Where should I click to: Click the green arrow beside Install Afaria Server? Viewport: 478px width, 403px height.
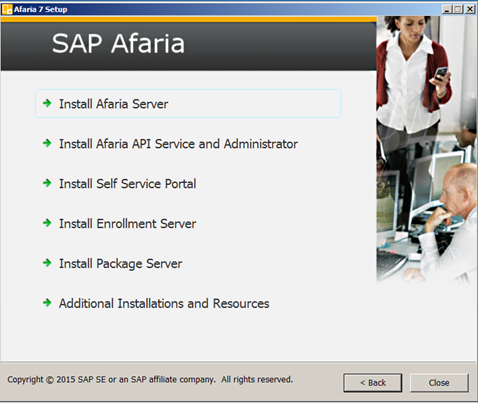[47, 103]
